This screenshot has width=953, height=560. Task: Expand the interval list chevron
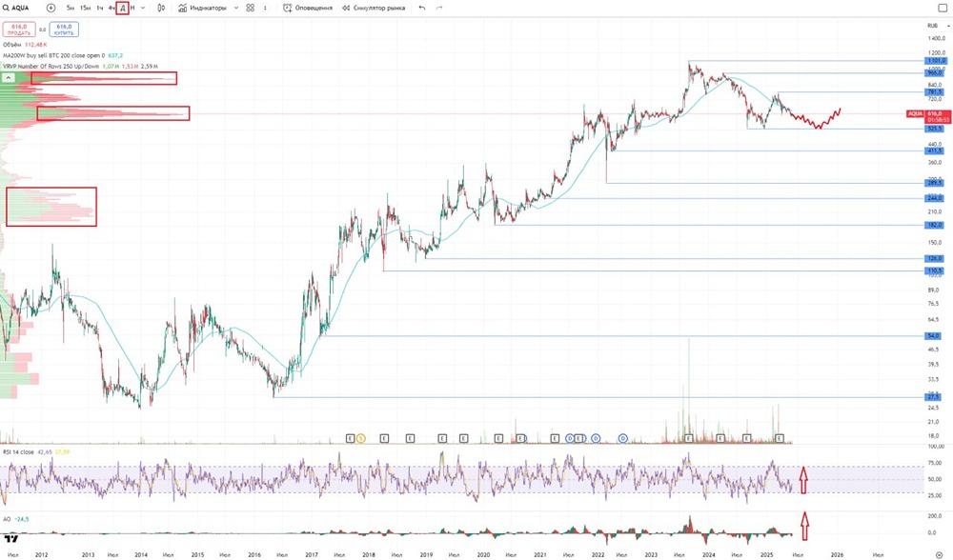(143, 8)
